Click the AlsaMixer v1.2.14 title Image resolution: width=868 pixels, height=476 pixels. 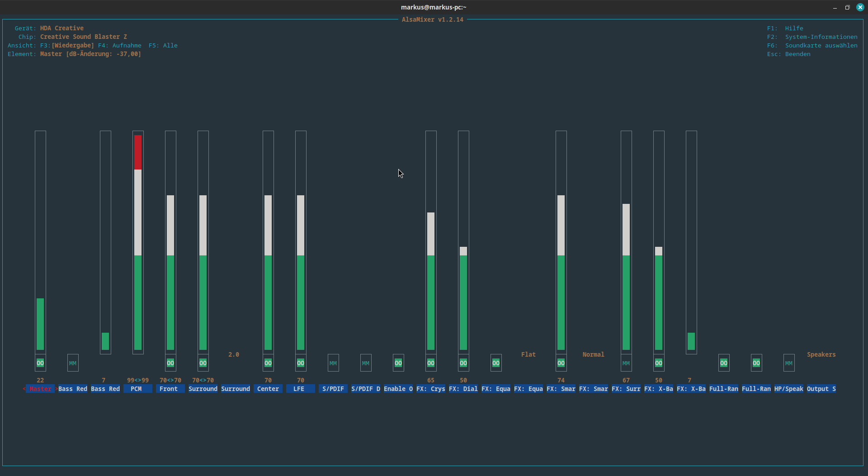coord(433,19)
